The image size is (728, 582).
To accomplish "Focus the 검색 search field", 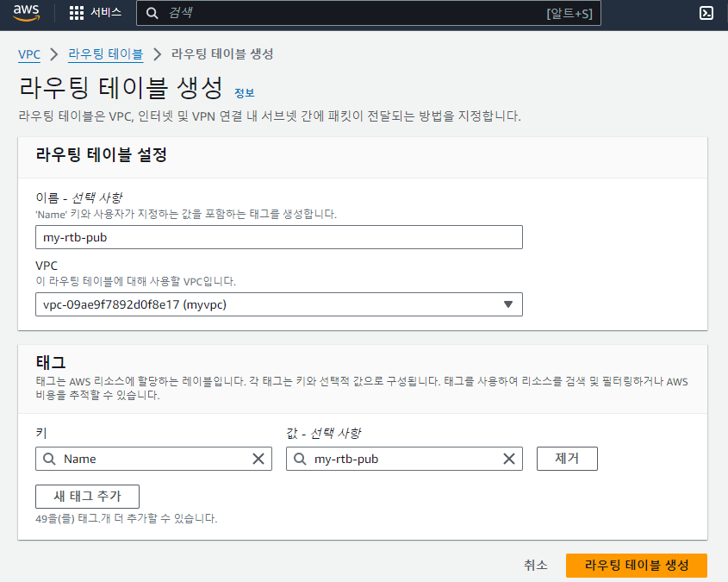I will pyautogui.click(x=368, y=13).
